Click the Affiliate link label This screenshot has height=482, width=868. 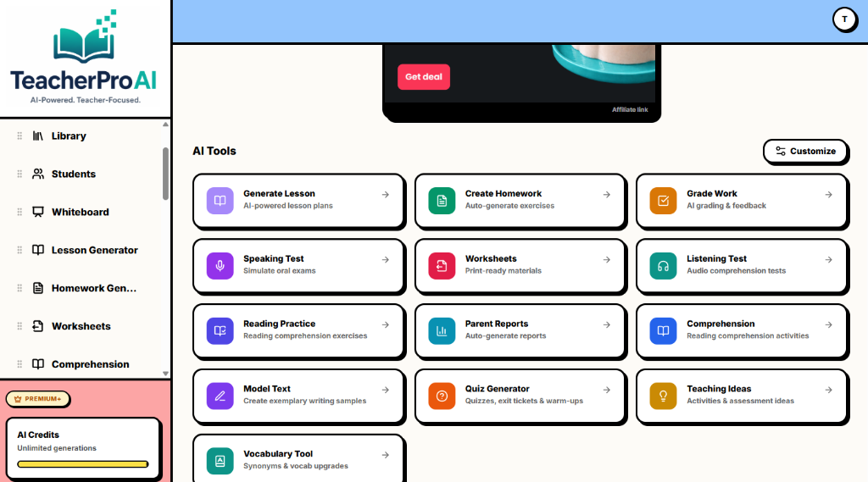tap(630, 109)
